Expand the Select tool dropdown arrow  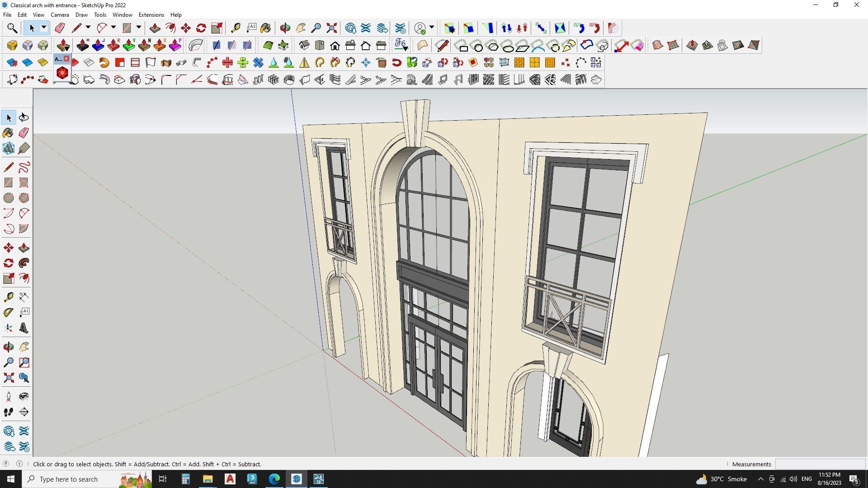click(x=44, y=28)
